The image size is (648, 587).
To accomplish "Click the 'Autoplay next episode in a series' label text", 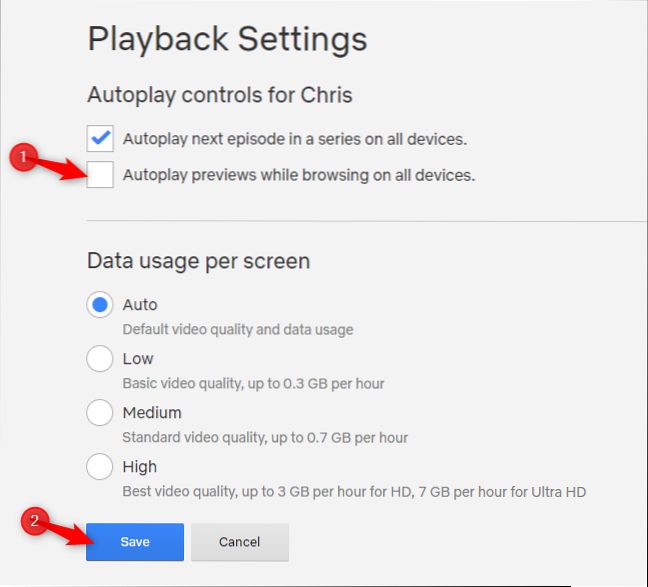I will coord(294,138).
